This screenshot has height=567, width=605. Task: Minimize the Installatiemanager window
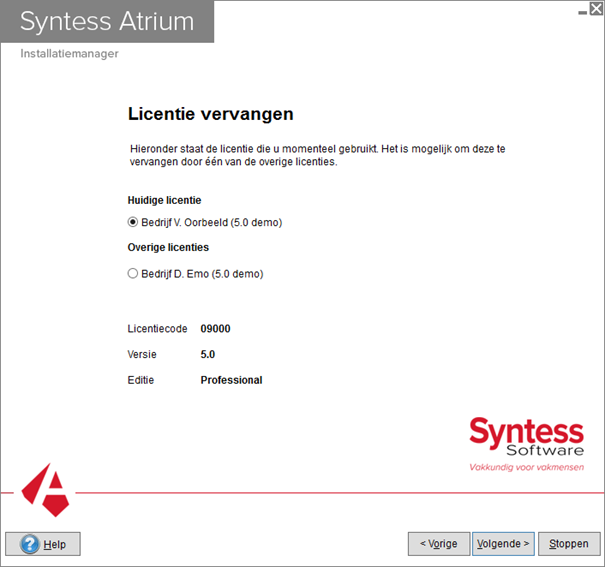point(583,12)
